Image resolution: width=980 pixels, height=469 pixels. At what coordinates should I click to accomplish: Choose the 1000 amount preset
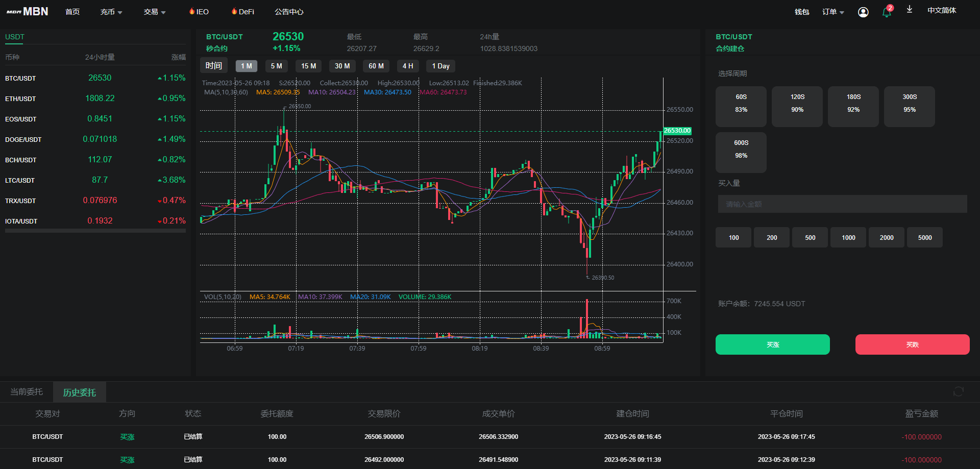(x=848, y=237)
